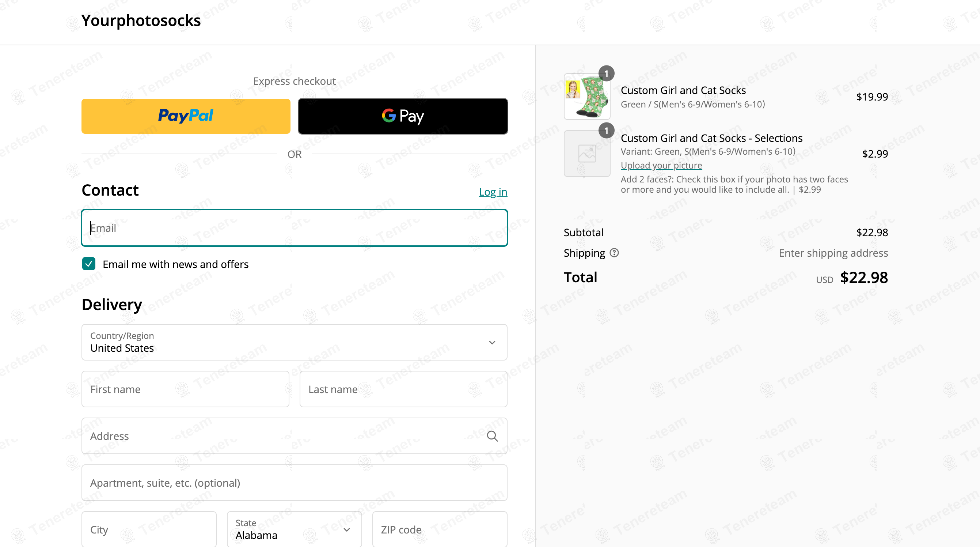
Task: Click the Apartment, suite, etc. field
Action: (x=294, y=483)
